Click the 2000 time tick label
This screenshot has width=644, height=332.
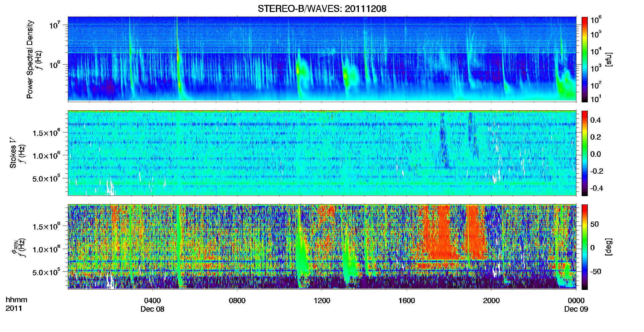pos(491,300)
